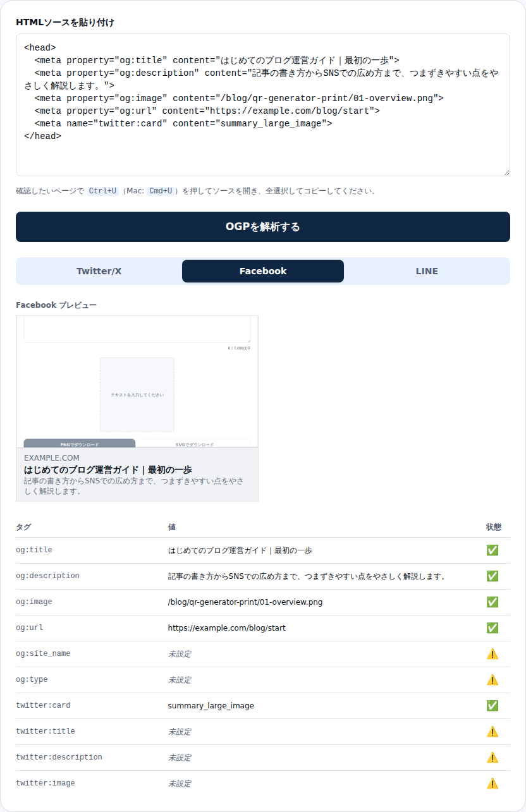Click the 未設定 value for og:site_name
Image resolution: width=526 pixels, height=812 pixels.
click(x=180, y=654)
